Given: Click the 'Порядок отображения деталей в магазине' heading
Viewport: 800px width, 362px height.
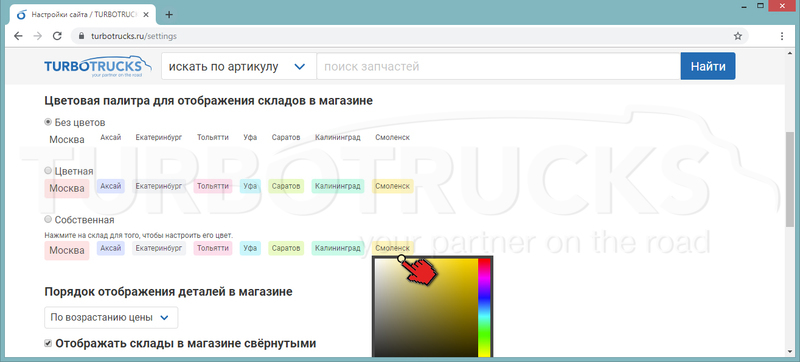Looking at the screenshot, I should pyautogui.click(x=169, y=292).
